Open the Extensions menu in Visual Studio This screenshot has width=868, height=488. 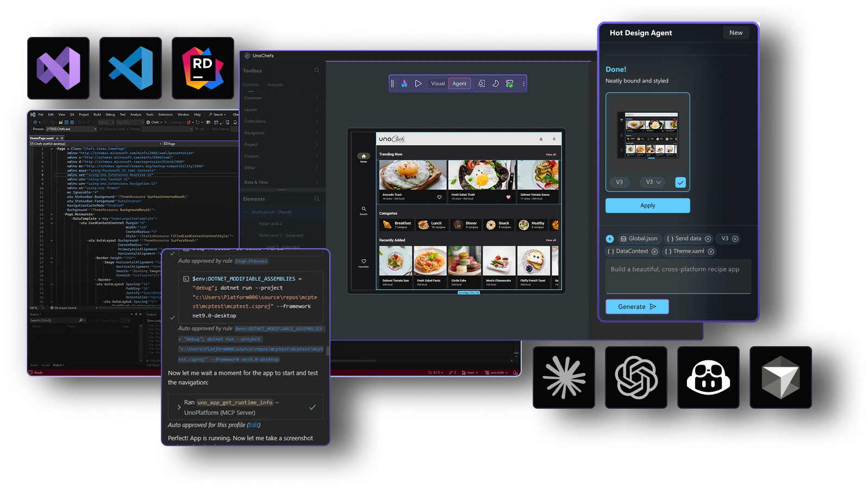tap(165, 115)
